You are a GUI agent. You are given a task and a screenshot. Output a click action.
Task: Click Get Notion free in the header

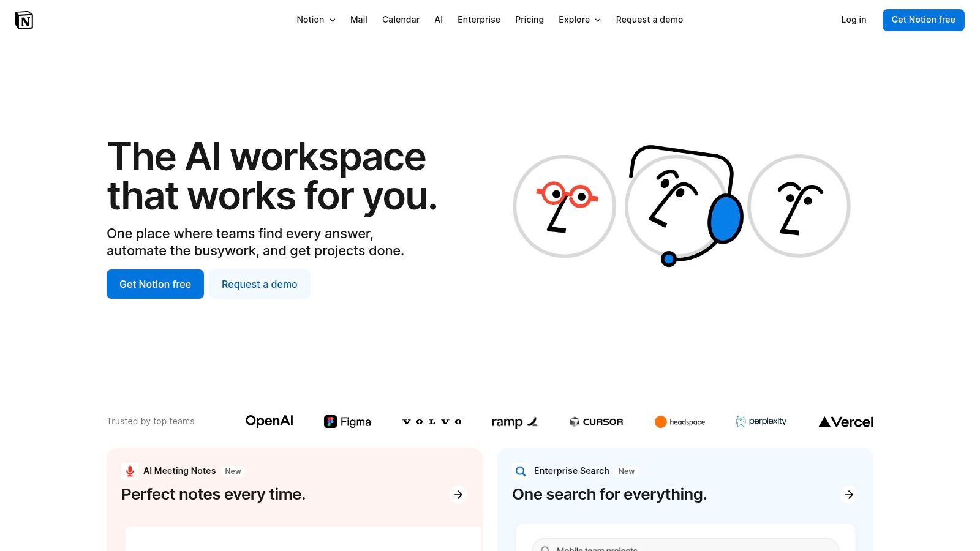click(923, 20)
